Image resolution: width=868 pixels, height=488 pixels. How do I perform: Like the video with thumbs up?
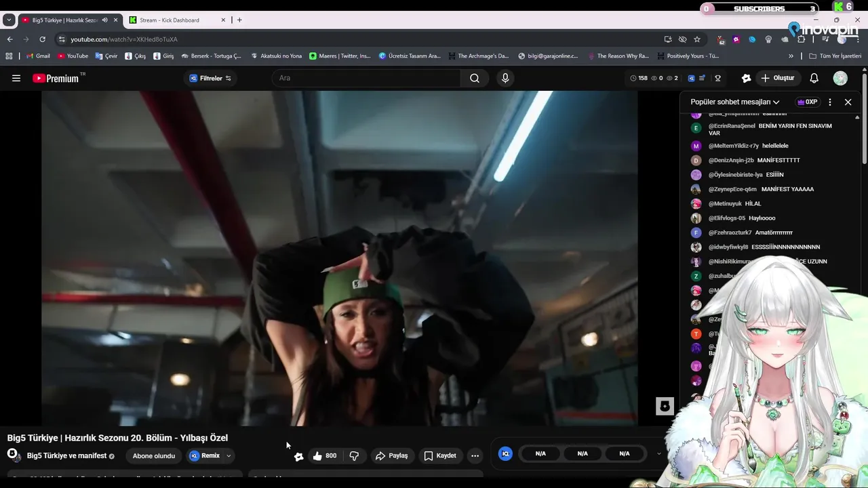[324, 455]
